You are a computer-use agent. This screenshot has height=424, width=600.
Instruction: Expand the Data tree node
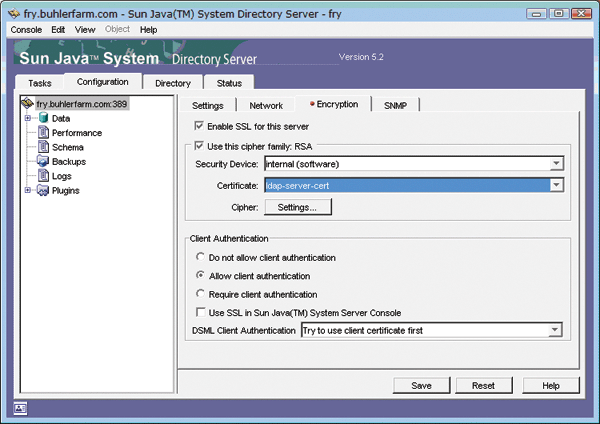(x=28, y=118)
